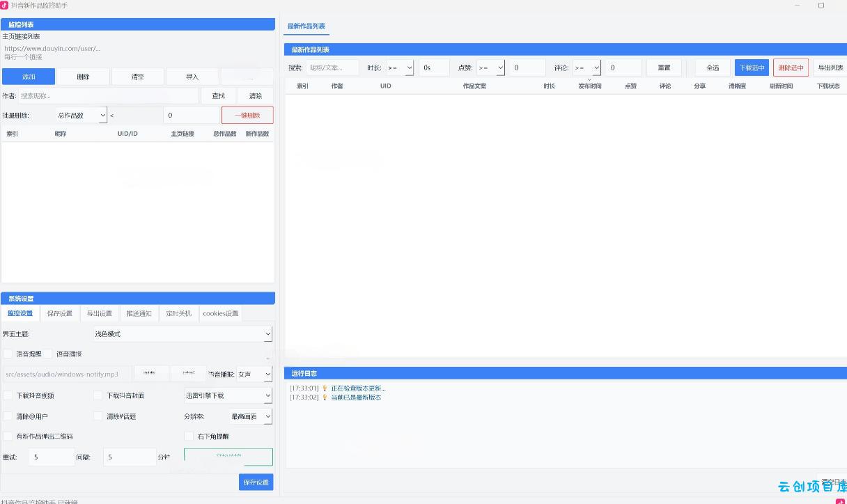Click the 间隔 minutes field
Image resolution: width=847 pixels, height=504 pixels.
130,457
